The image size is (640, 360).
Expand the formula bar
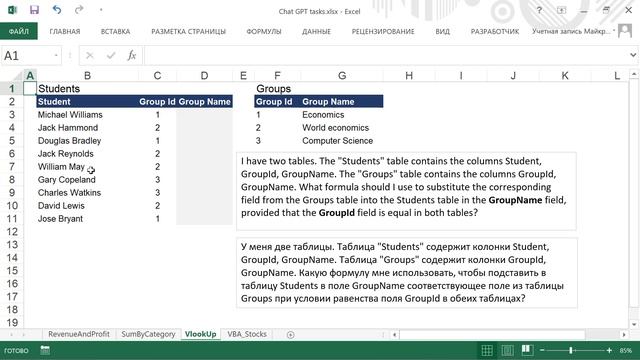point(633,55)
